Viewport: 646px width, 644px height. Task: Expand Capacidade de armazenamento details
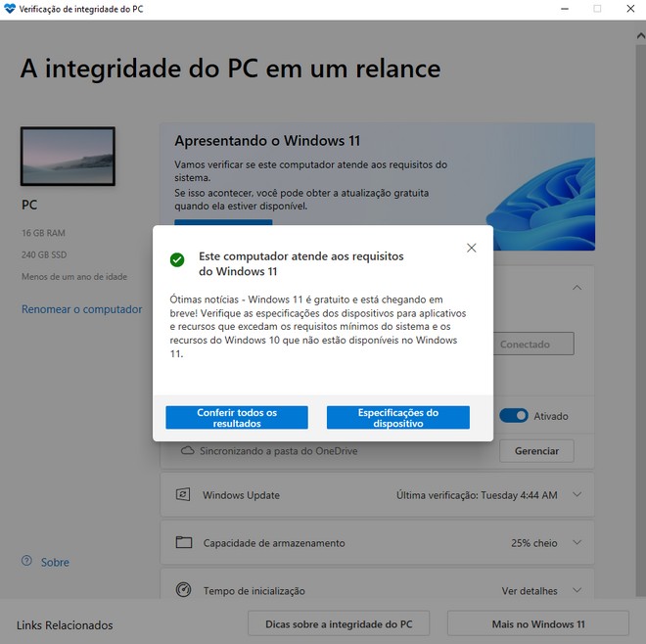pos(577,542)
